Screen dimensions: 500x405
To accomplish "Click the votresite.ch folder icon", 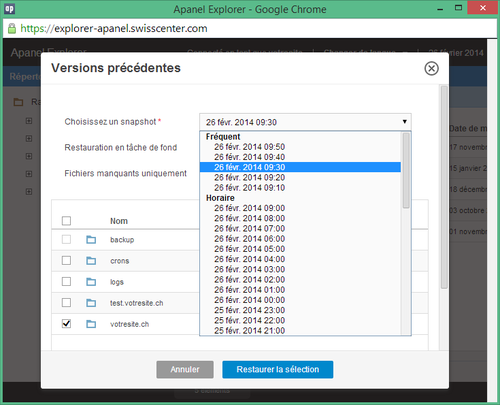I will tap(91, 324).
